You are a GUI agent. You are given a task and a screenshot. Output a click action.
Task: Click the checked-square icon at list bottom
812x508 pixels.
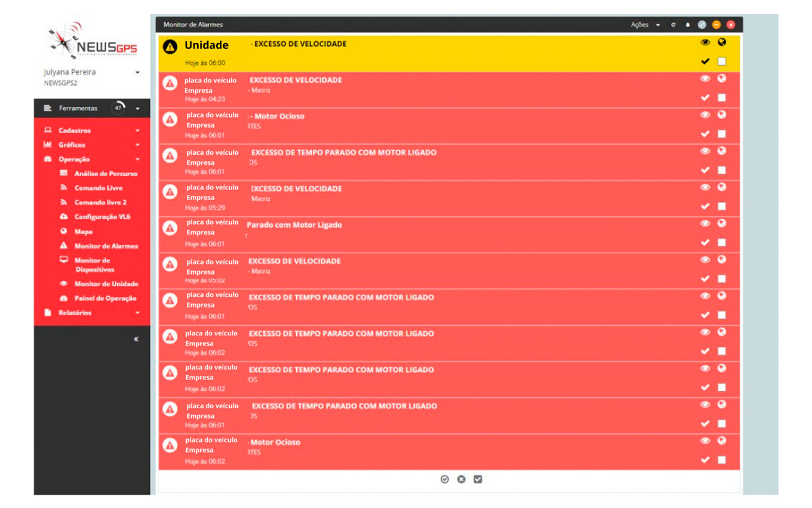(478, 479)
